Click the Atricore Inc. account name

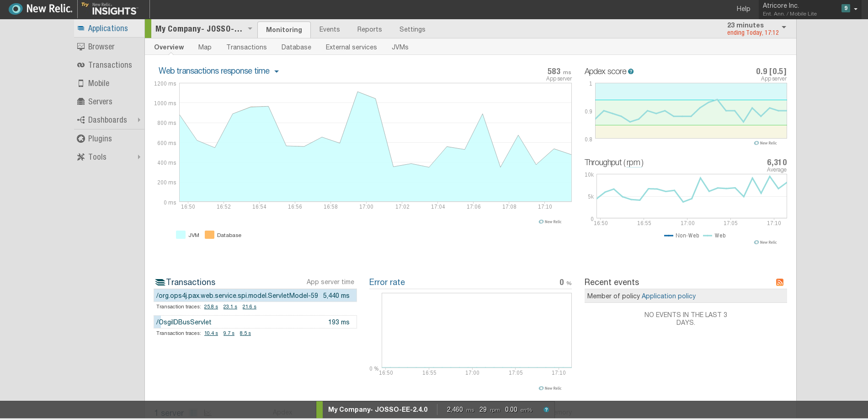[780, 5]
